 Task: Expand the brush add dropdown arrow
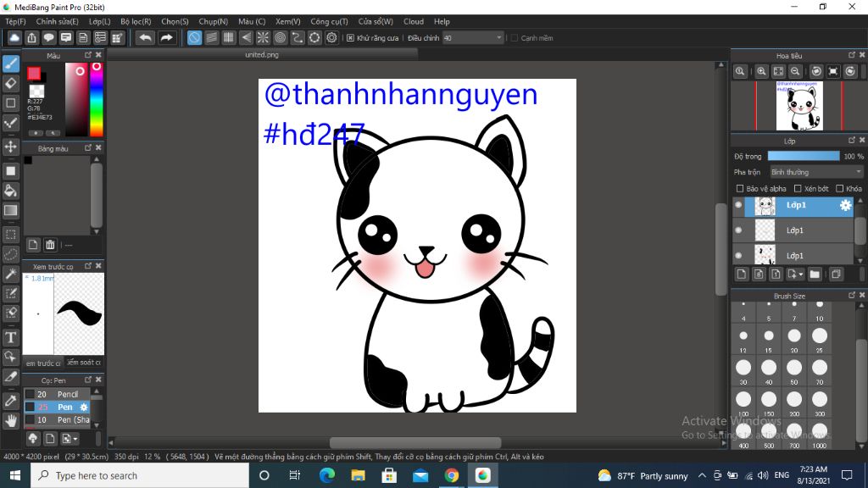coord(75,439)
